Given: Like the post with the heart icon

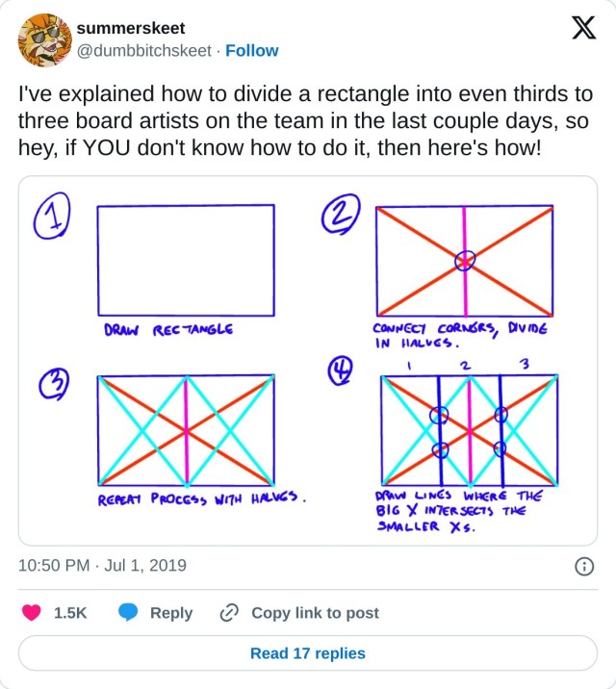Looking at the screenshot, I should (x=33, y=613).
